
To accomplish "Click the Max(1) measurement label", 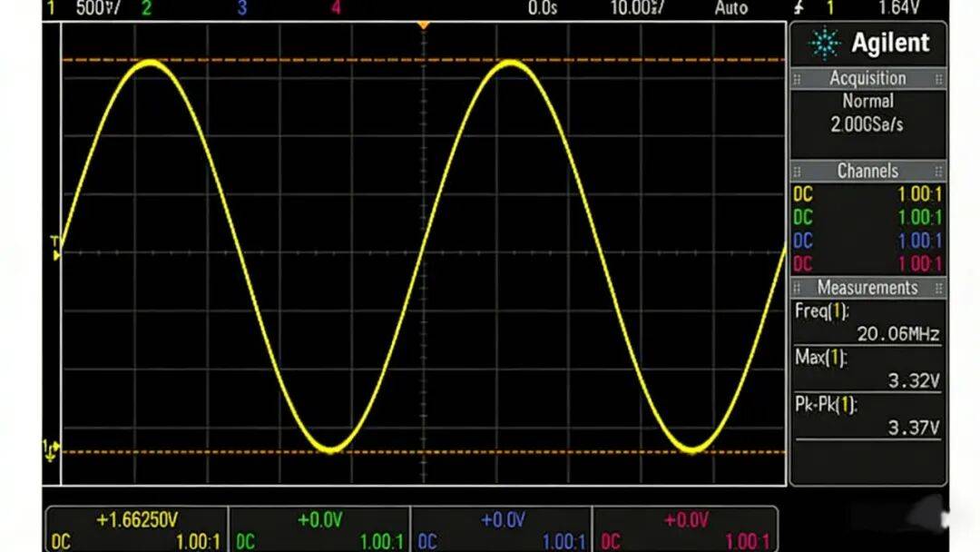I will click(x=820, y=358).
